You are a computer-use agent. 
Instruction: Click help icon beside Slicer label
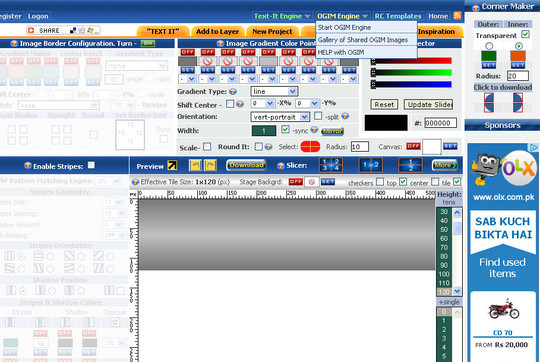point(281,166)
